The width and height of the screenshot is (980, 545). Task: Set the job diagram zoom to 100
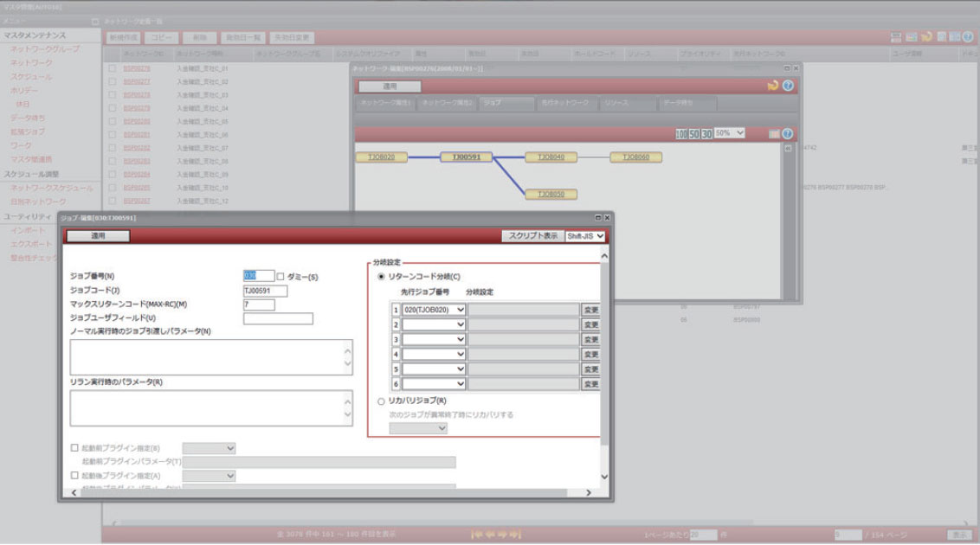click(681, 133)
